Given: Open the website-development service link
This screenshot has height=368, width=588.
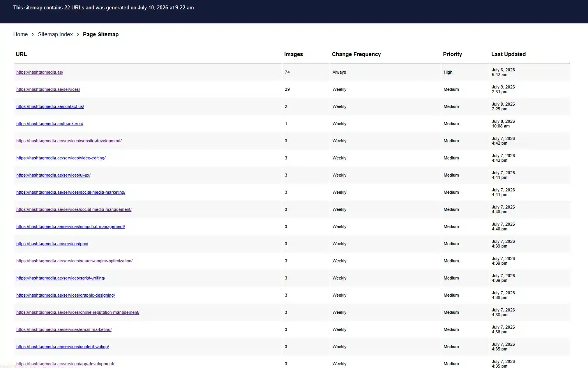Looking at the screenshot, I should [x=69, y=141].
